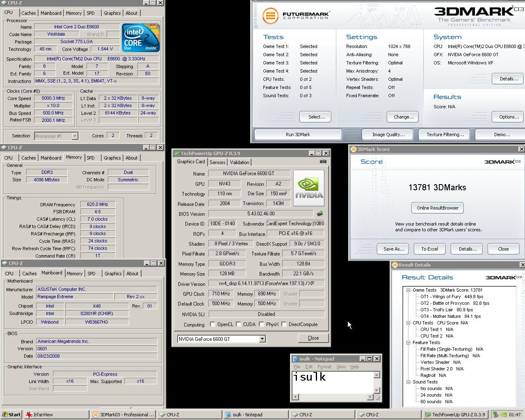Screen dimensions: 525x420
Task: Click the 3DMark Score title bar icon
Action: (x=353, y=149)
